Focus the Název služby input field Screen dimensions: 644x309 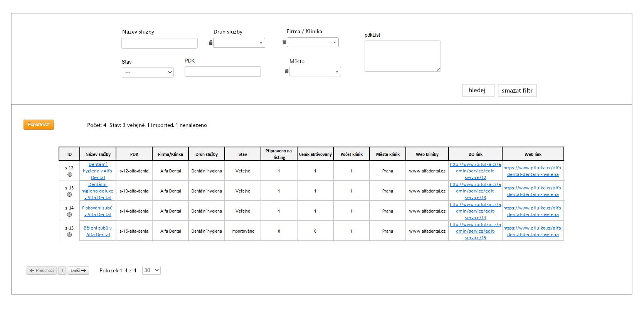click(x=160, y=43)
